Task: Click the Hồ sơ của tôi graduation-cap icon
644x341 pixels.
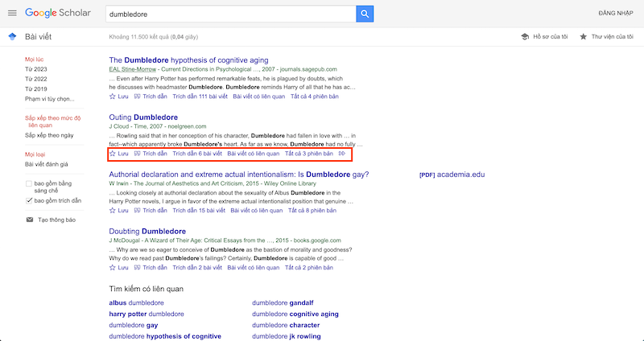Action: tap(525, 36)
